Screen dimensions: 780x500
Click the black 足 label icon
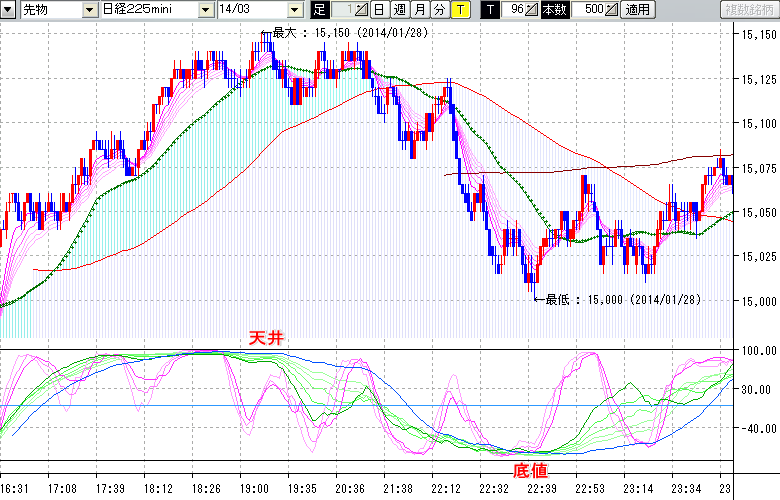point(319,10)
